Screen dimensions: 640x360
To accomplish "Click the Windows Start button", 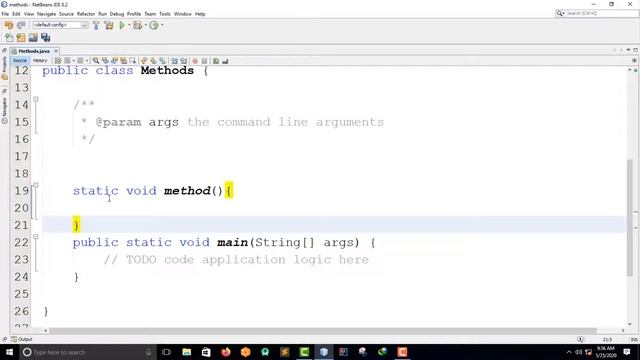I will point(9,352).
